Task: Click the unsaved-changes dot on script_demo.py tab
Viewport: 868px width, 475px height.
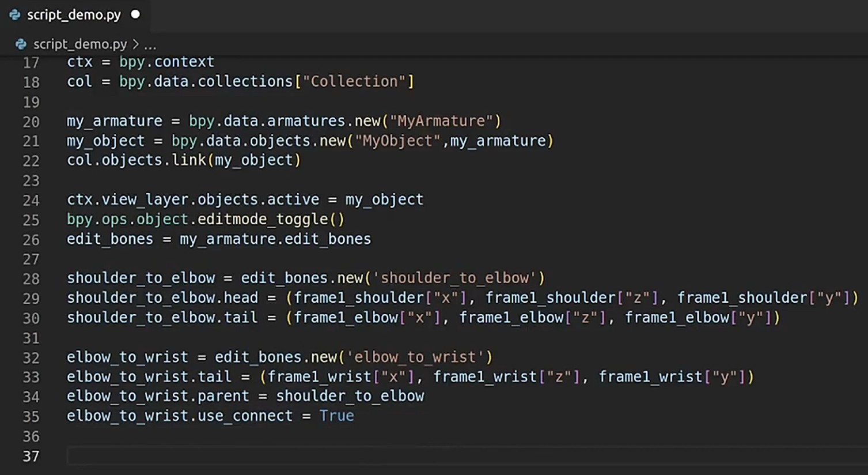Action: pos(135,14)
